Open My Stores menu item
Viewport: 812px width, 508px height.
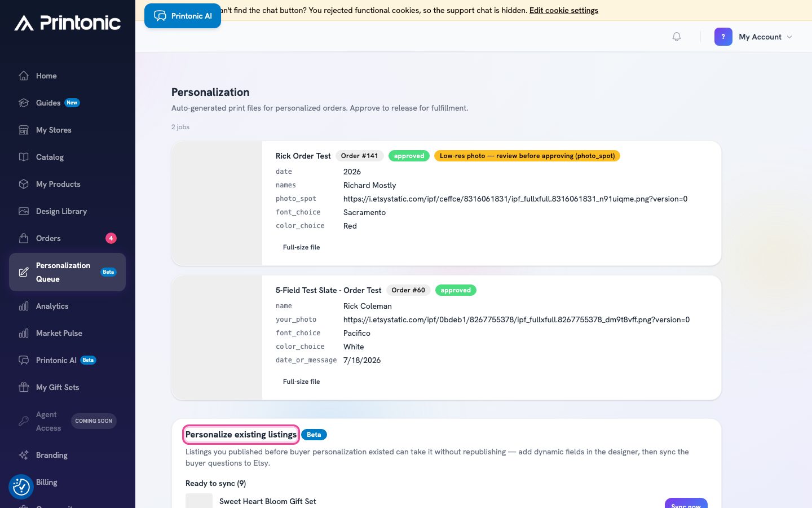click(x=68, y=130)
